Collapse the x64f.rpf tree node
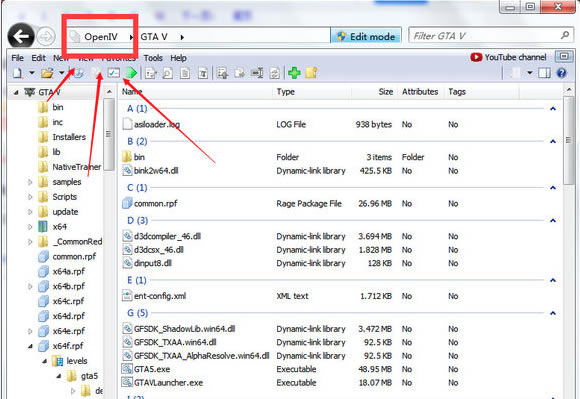The width and height of the screenshot is (580, 399). tap(30, 346)
